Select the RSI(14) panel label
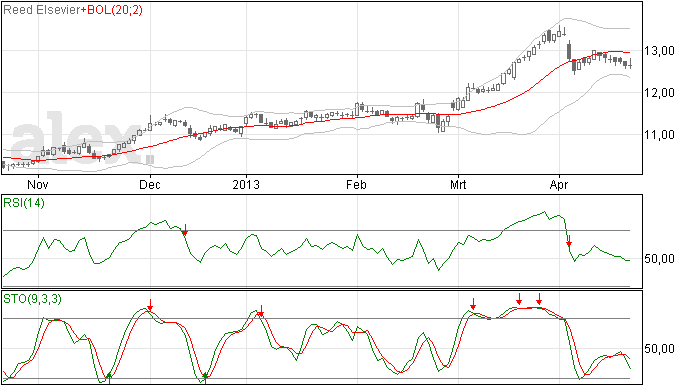 click(24, 203)
